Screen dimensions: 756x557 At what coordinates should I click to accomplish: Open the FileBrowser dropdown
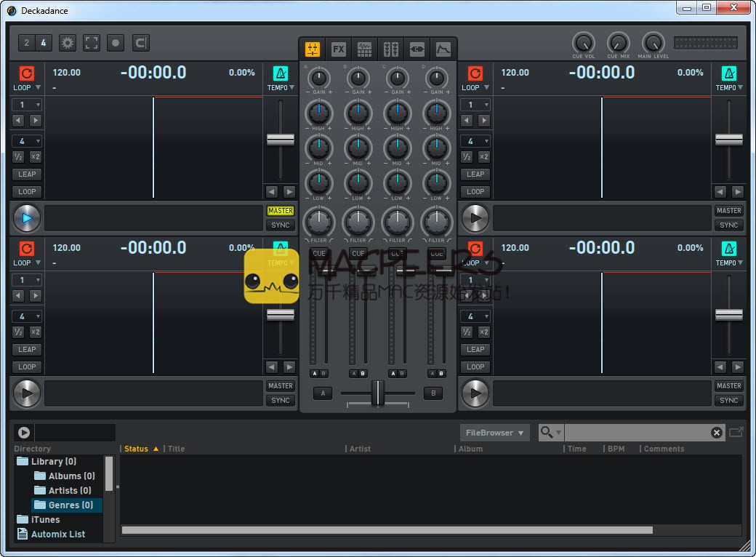(494, 433)
